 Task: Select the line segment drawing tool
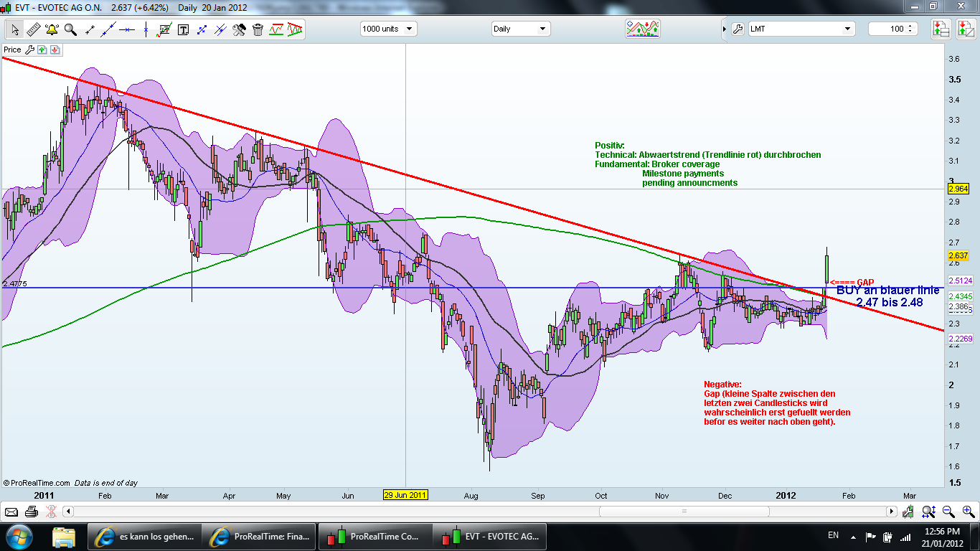pos(90,29)
